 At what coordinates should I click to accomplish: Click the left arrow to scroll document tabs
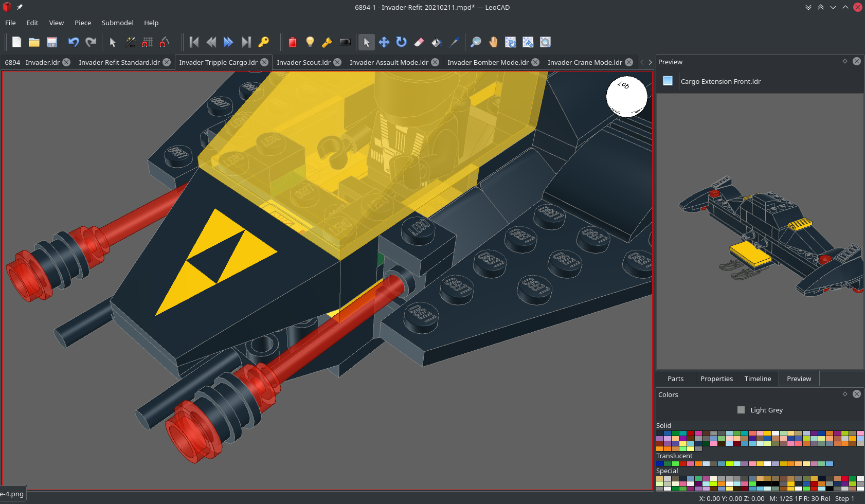tap(642, 61)
